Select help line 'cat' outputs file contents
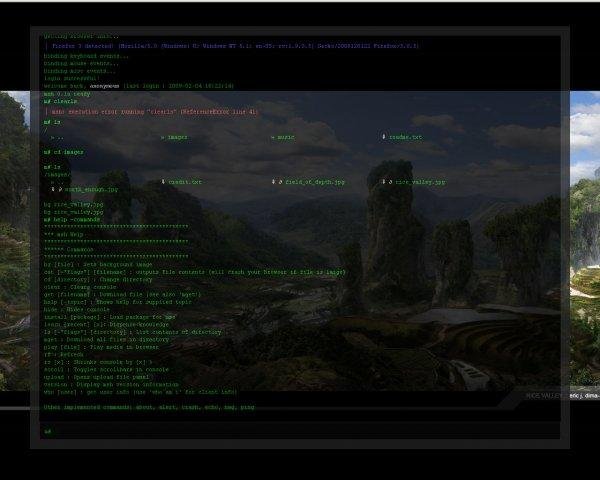 pos(195,272)
